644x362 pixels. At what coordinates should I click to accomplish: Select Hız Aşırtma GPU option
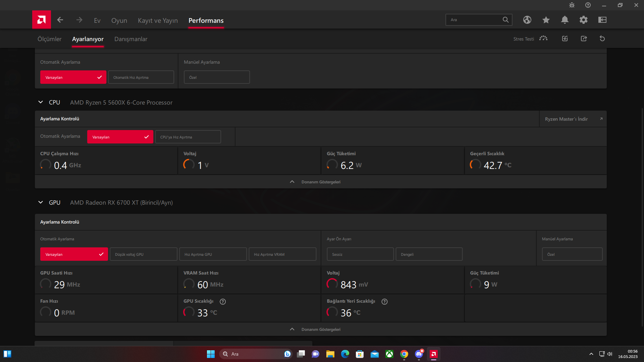[213, 254]
